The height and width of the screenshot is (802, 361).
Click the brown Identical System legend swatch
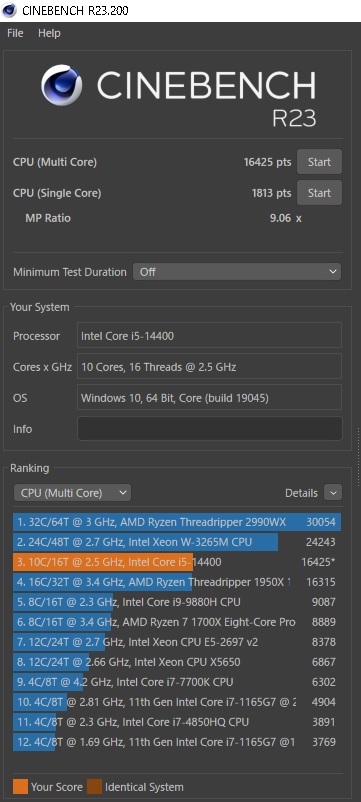[95, 787]
